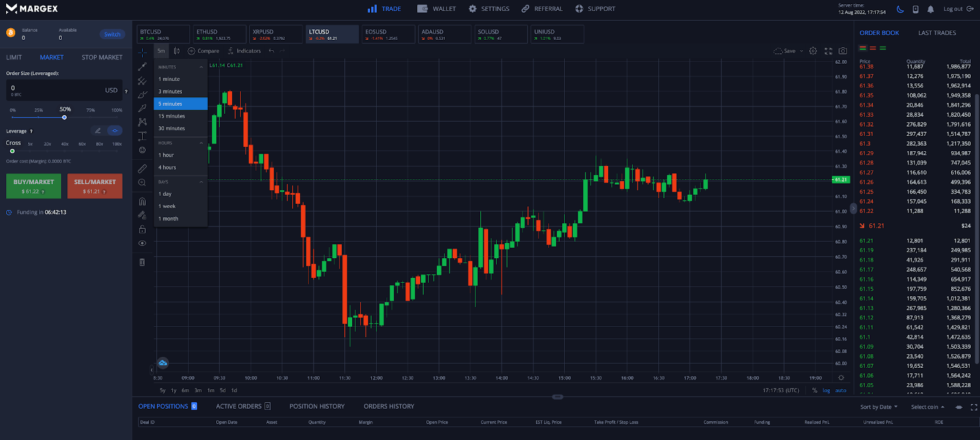Toggle log scale on the chart

click(826, 390)
